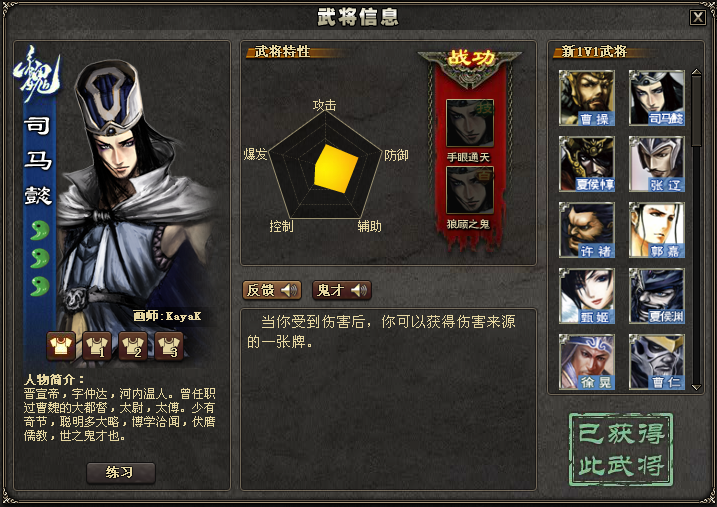Select the 郭嘉 general portrait
Viewport: 717px width, 507px height.
(x=657, y=229)
